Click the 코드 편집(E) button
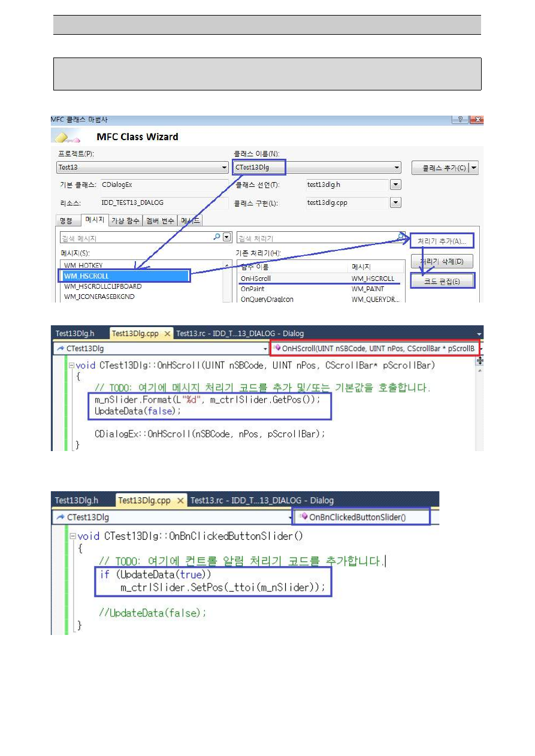 442,281
